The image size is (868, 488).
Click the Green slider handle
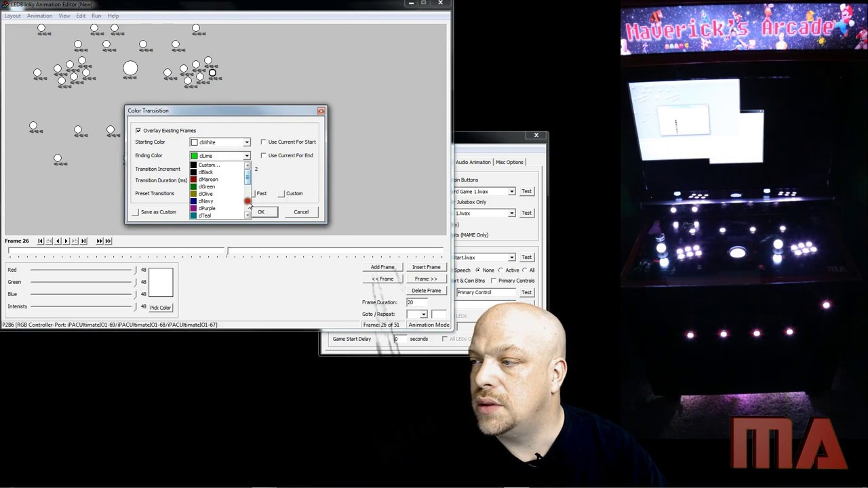point(135,282)
